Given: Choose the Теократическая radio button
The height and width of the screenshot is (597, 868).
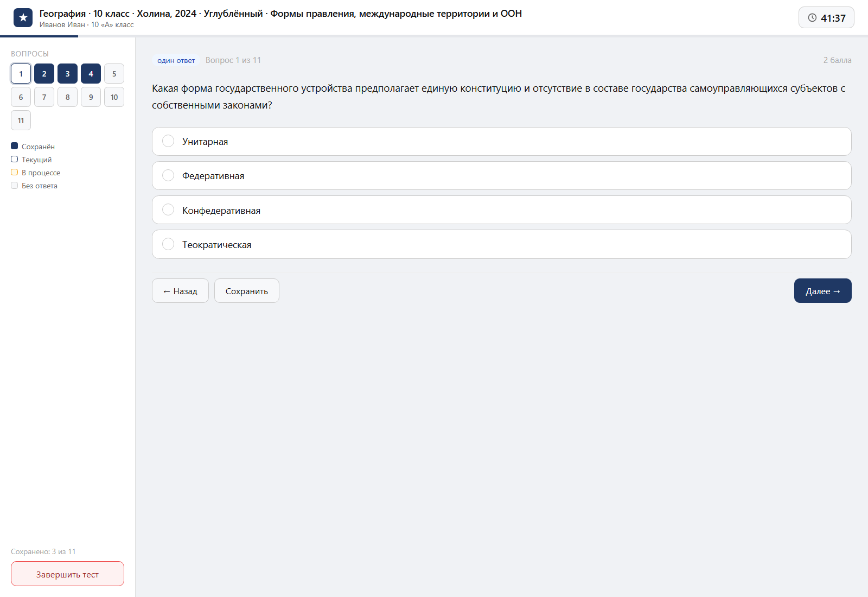Looking at the screenshot, I should (x=168, y=244).
